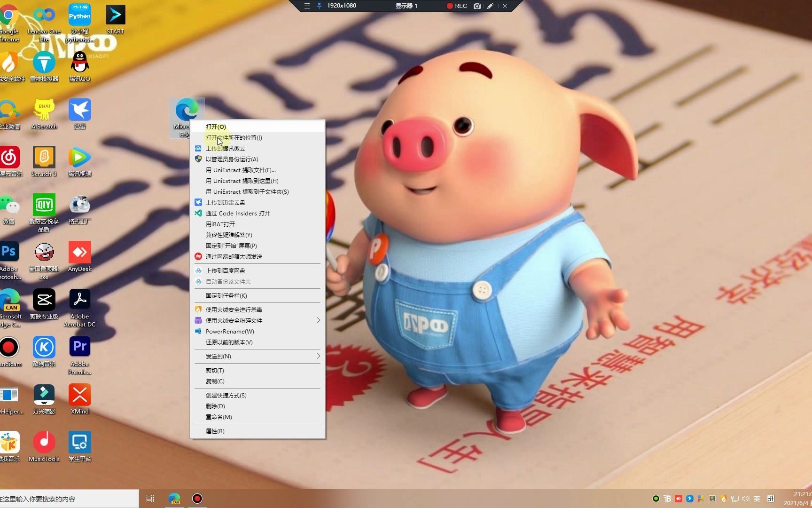Select the 格式工厂 desktop icon
Screen dimensions: 812x508
tap(80, 209)
